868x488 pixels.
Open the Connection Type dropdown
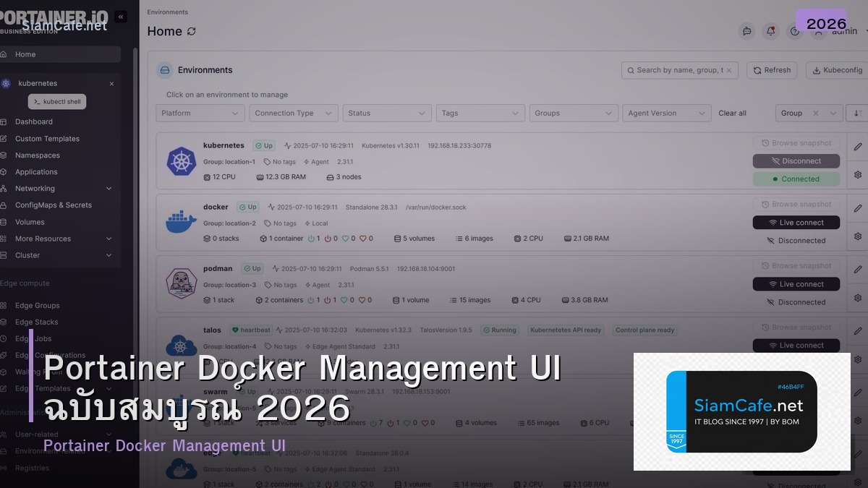(x=293, y=113)
